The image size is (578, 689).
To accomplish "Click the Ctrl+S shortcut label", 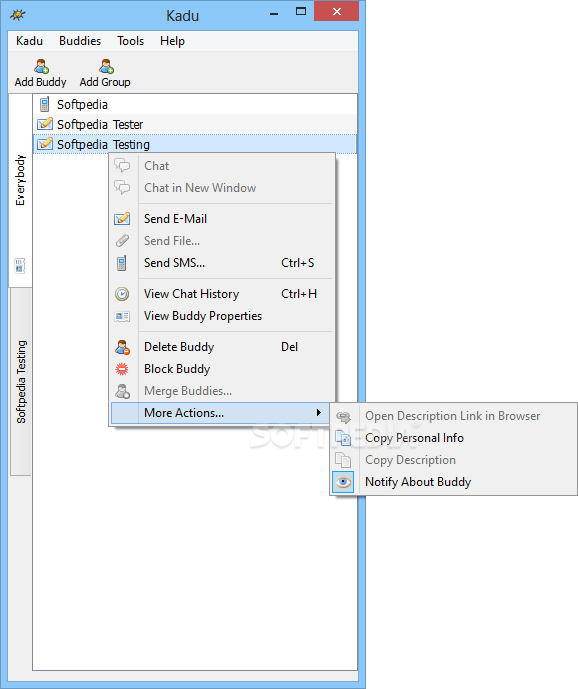I will click(x=298, y=263).
